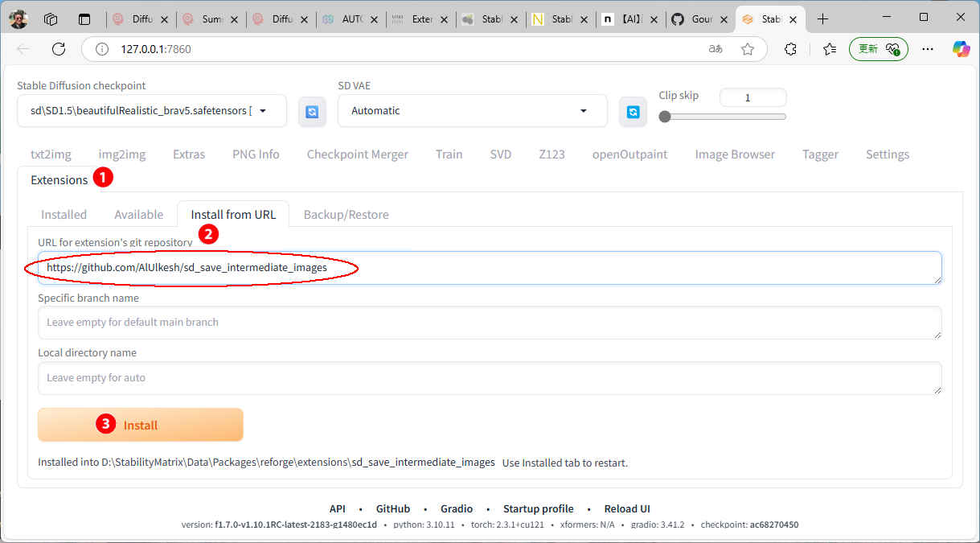Open browser Settings and more menu
The height and width of the screenshot is (543, 980).
coord(928,49)
